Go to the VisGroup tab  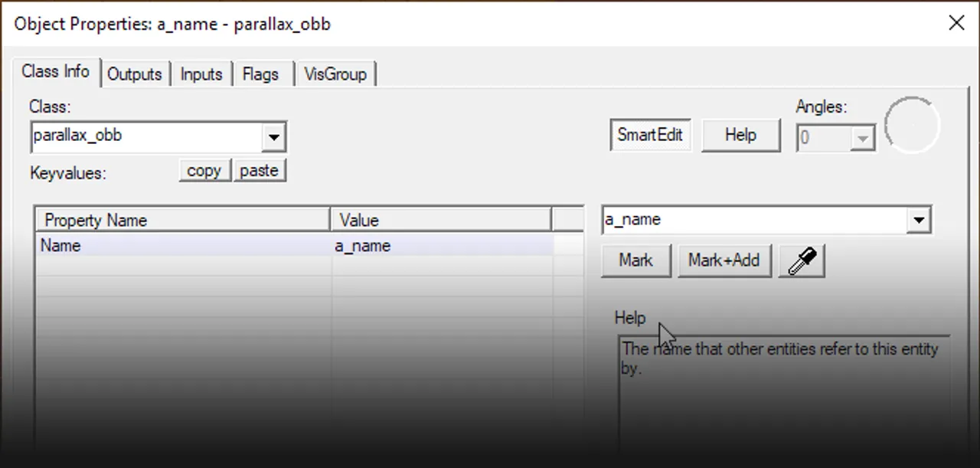click(x=335, y=74)
